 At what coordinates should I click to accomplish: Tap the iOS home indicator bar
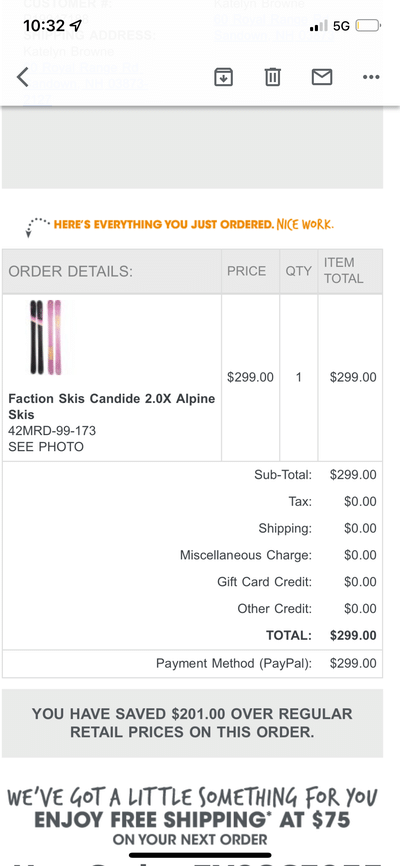[x=200, y=856]
